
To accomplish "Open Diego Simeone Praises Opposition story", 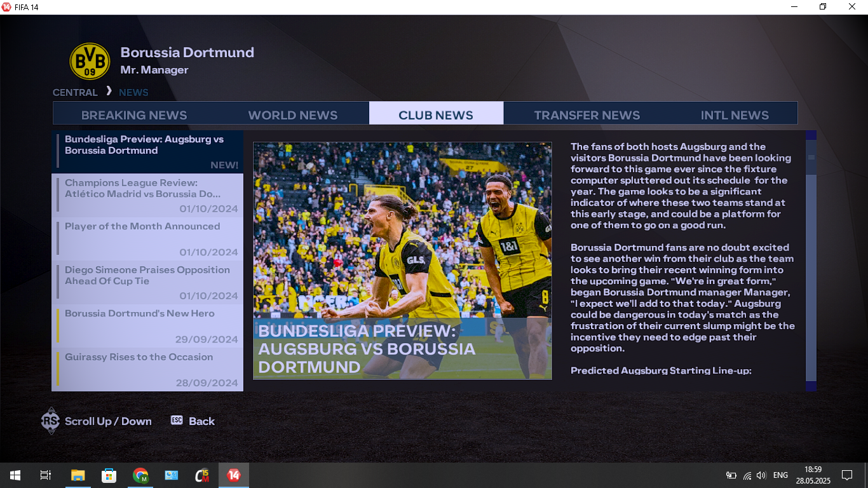I will [x=147, y=283].
